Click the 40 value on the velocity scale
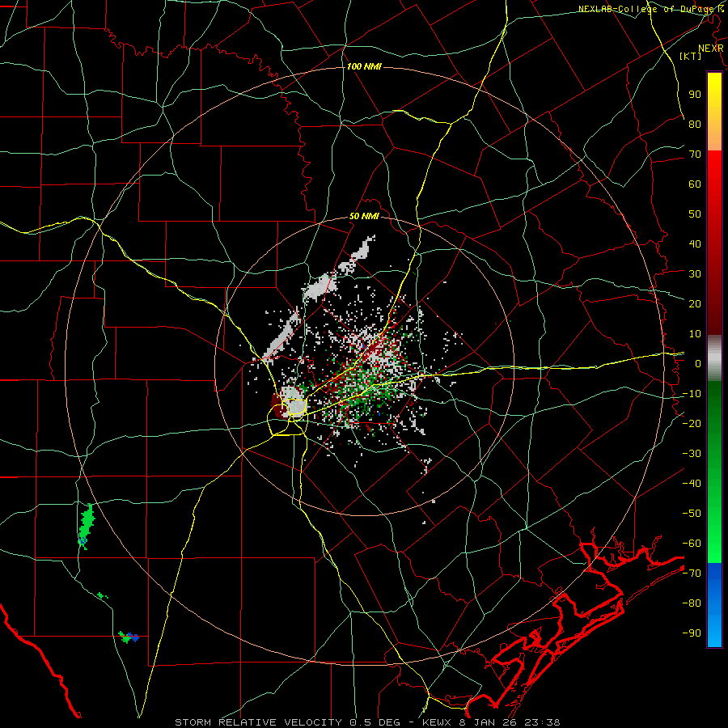 (x=695, y=243)
